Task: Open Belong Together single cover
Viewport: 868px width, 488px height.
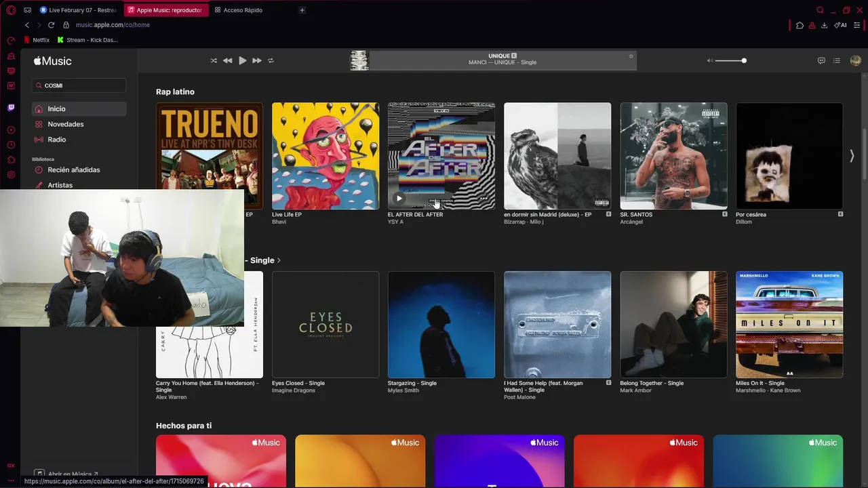Action: (x=673, y=325)
